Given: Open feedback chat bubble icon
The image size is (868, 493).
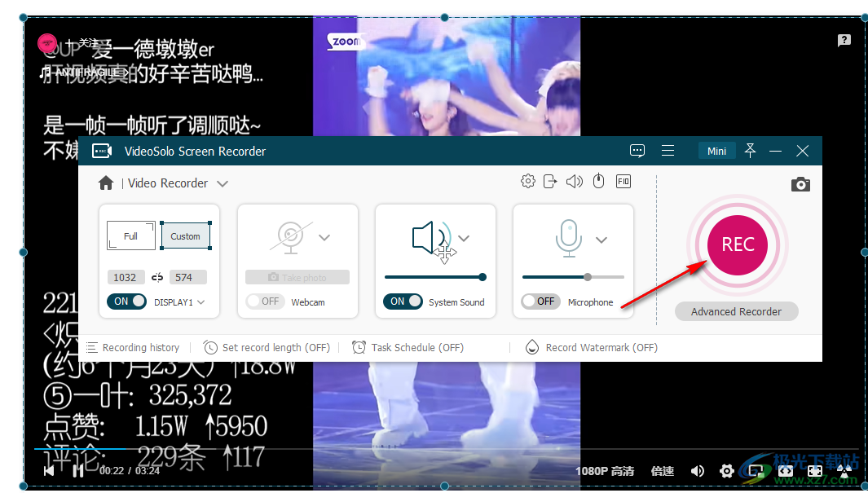Looking at the screenshot, I should pyautogui.click(x=637, y=151).
